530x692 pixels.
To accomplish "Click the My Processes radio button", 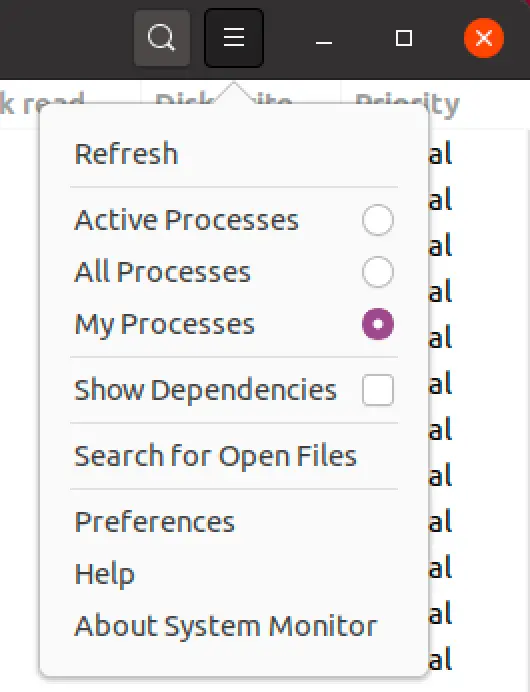I will point(378,324).
